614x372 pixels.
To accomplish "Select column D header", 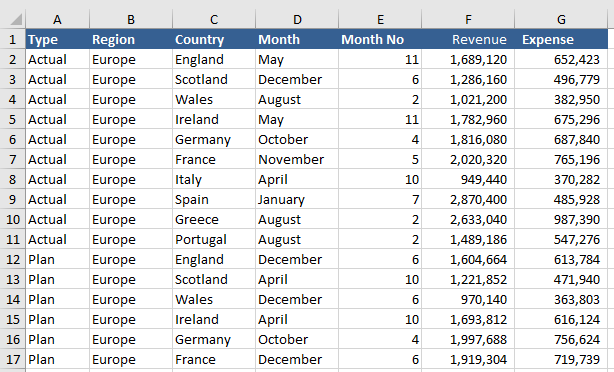I will pyautogui.click(x=297, y=19).
